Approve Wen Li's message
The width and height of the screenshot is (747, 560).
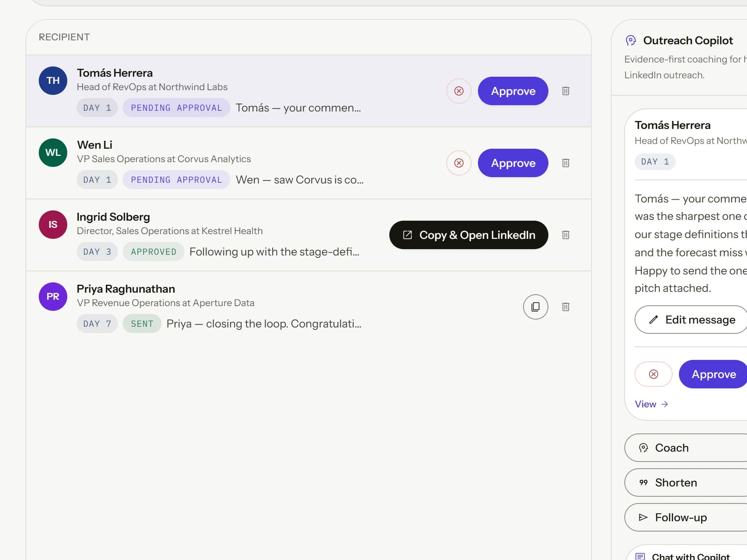(513, 163)
